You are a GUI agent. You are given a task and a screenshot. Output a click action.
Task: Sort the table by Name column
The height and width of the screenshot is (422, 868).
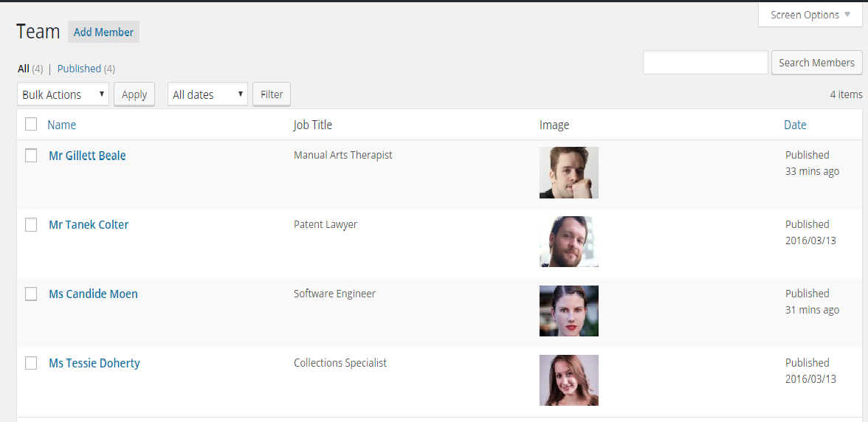[x=61, y=125]
